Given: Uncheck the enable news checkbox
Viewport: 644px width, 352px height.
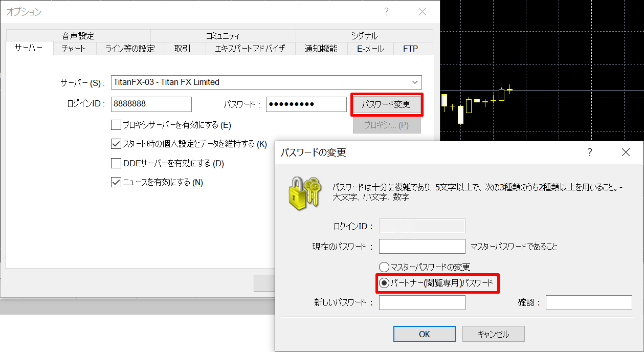Looking at the screenshot, I should (116, 182).
